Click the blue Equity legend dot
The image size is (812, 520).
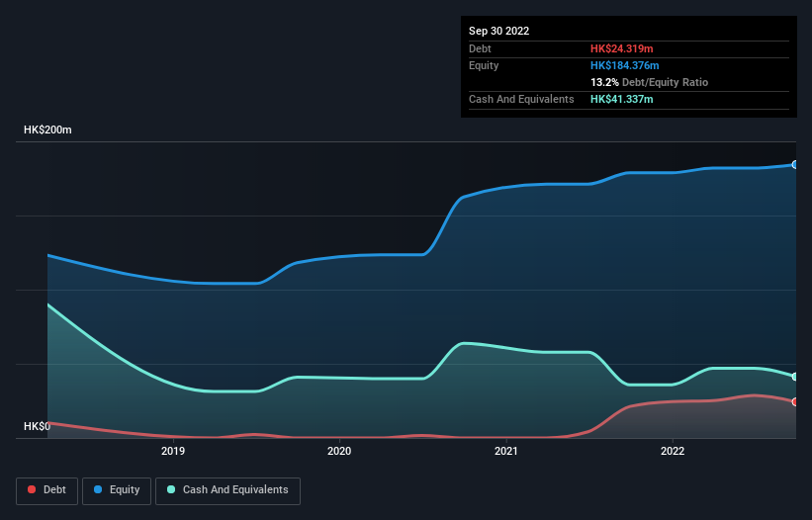click(98, 489)
